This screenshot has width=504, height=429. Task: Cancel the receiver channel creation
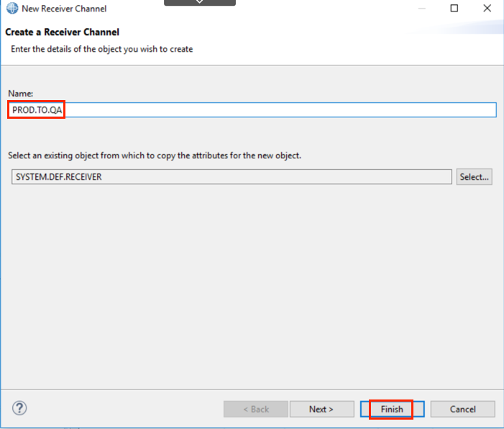tap(462, 409)
